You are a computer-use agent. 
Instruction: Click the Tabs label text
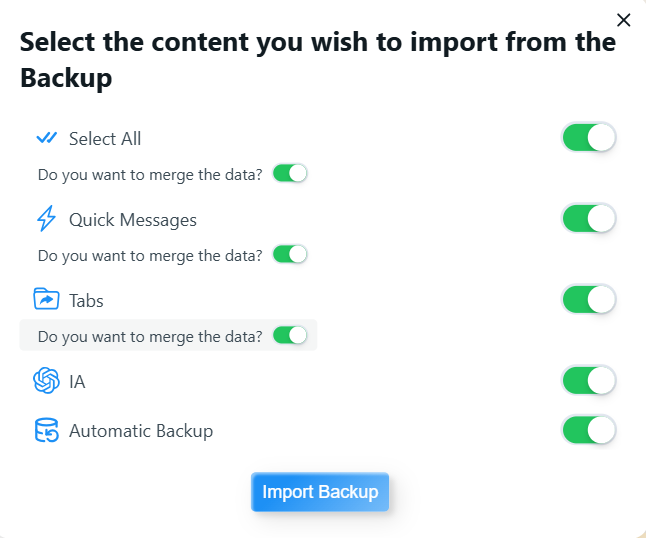click(x=86, y=301)
